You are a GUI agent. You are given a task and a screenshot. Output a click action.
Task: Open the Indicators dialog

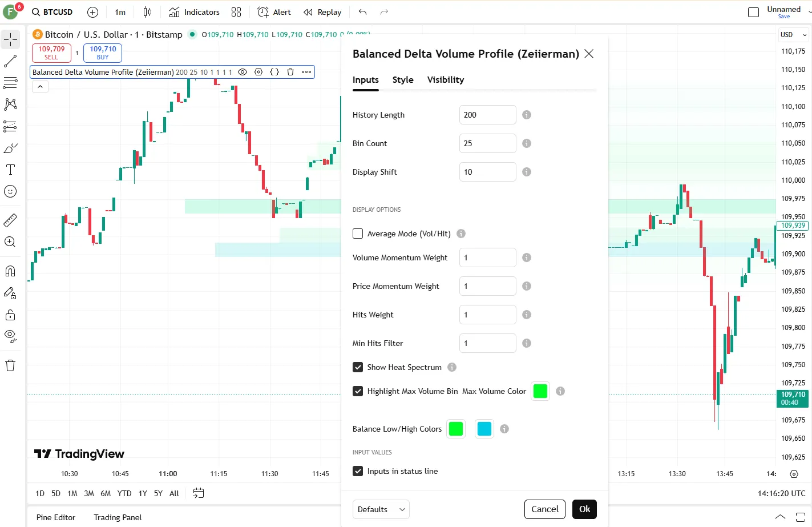[195, 12]
